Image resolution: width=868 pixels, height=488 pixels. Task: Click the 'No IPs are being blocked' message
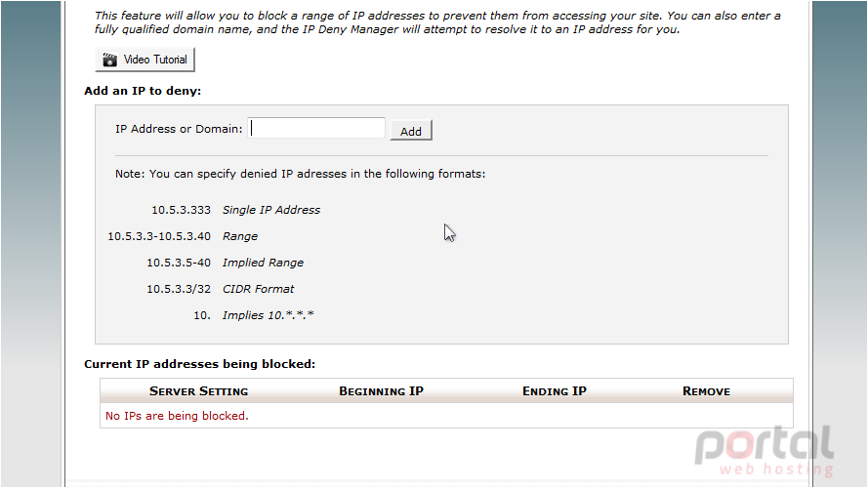(177, 416)
